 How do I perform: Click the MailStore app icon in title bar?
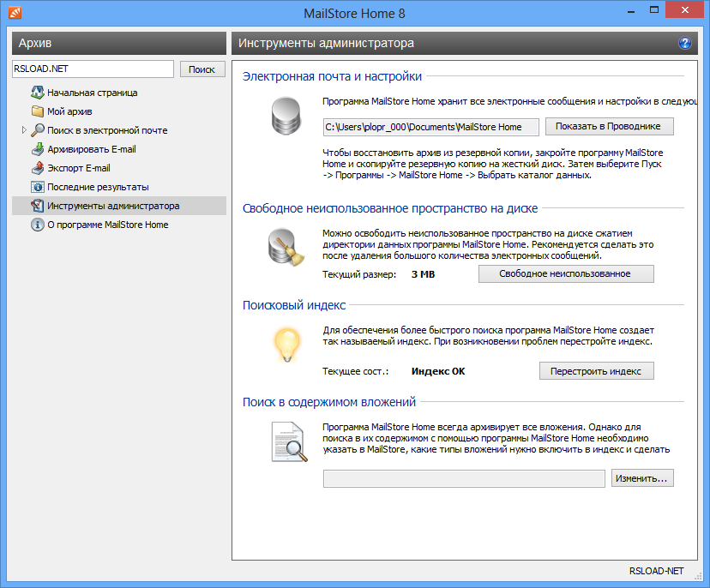(15, 12)
